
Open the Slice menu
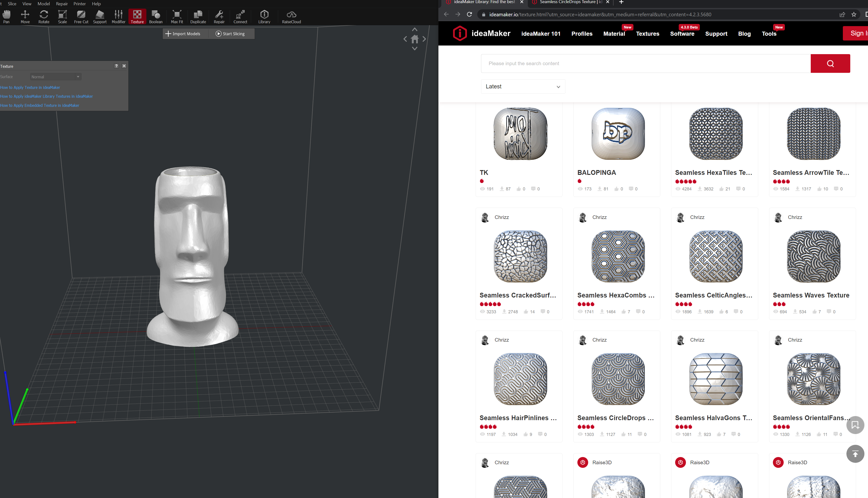pos(12,4)
